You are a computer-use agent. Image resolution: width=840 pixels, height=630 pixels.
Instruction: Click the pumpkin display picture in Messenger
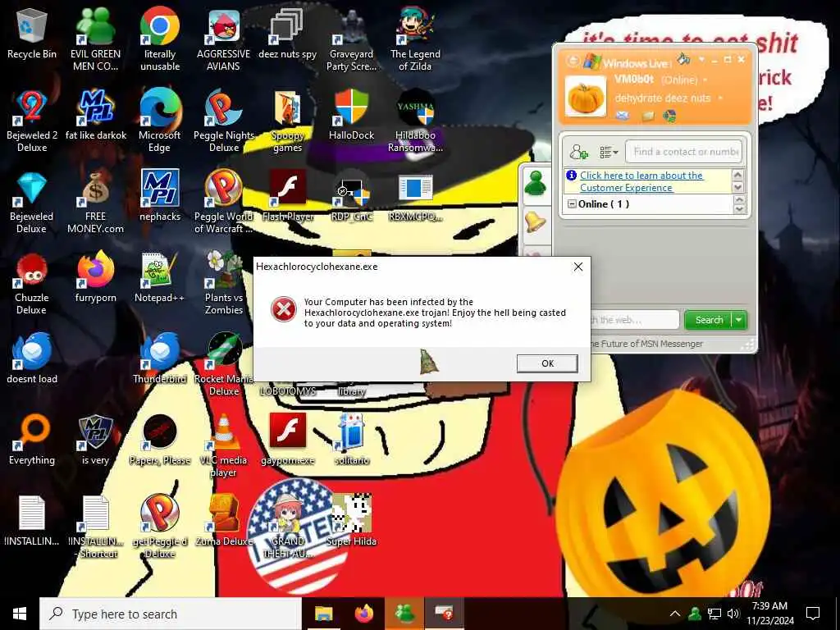click(585, 96)
